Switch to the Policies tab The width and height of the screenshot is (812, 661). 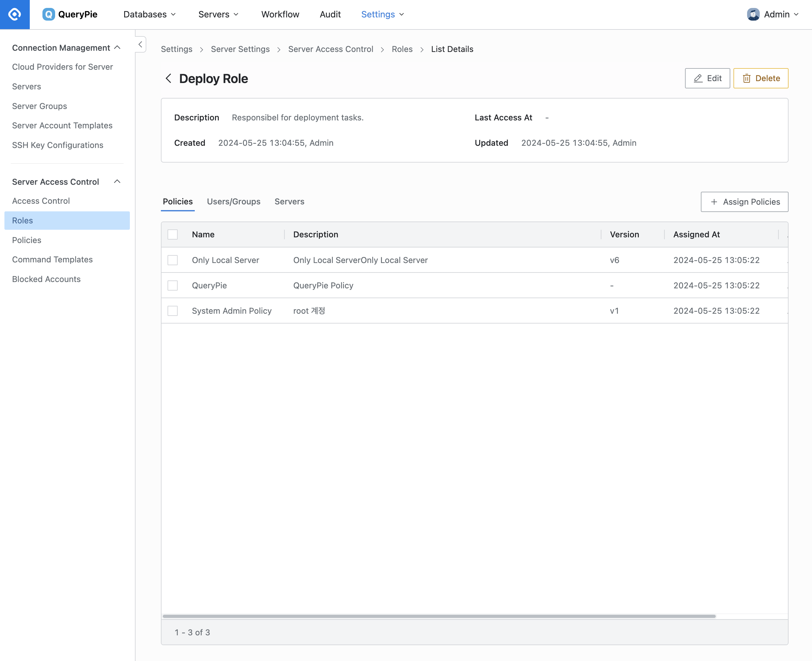click(178, 202)
